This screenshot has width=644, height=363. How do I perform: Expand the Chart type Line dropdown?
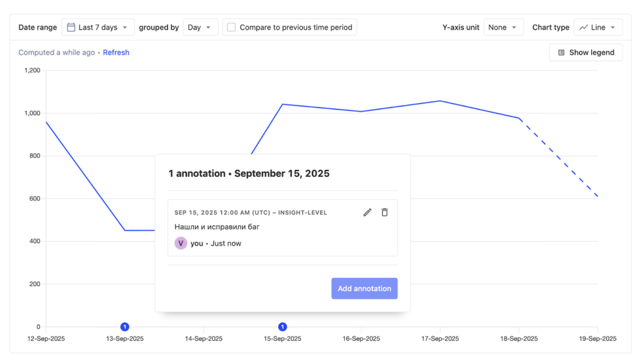tap(598, 27)
